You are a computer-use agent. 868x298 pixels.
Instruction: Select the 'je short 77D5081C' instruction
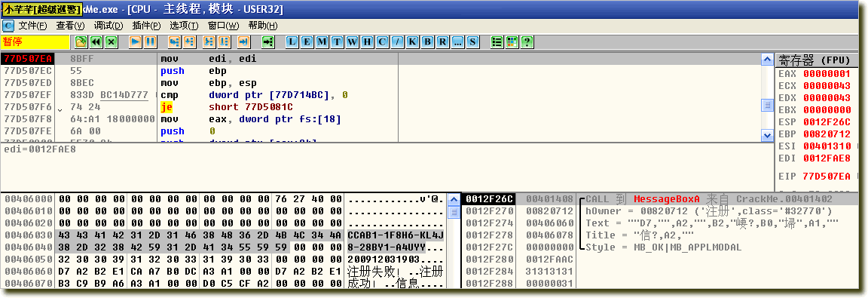tap(227, 107)
